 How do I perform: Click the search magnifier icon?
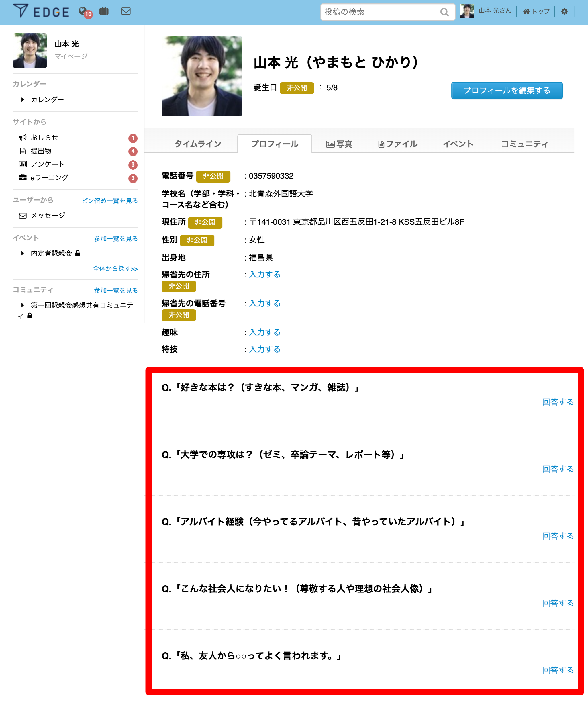pos(444,12)
